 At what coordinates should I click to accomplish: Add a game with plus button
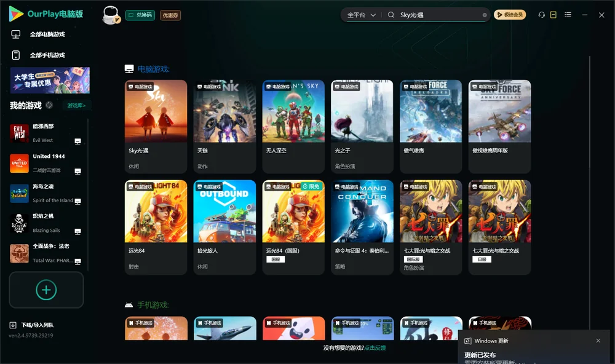pos(46,290)
